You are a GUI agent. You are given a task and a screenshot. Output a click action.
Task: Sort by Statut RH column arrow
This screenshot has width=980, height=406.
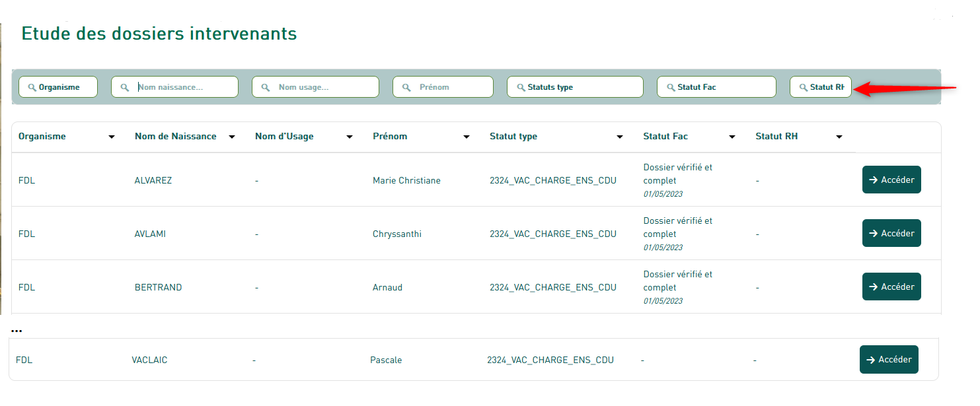tap(839, 137)
